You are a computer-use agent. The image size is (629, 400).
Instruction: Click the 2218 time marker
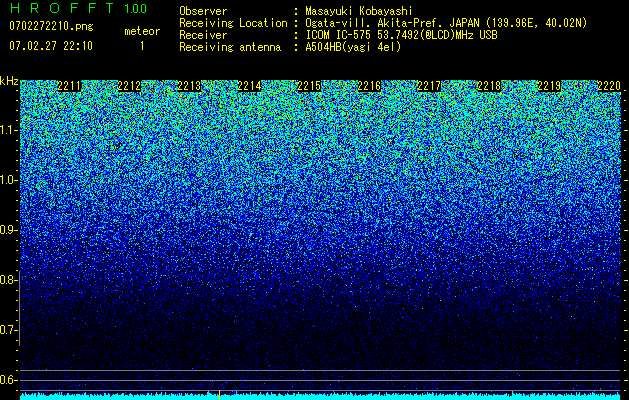(489, 86)
